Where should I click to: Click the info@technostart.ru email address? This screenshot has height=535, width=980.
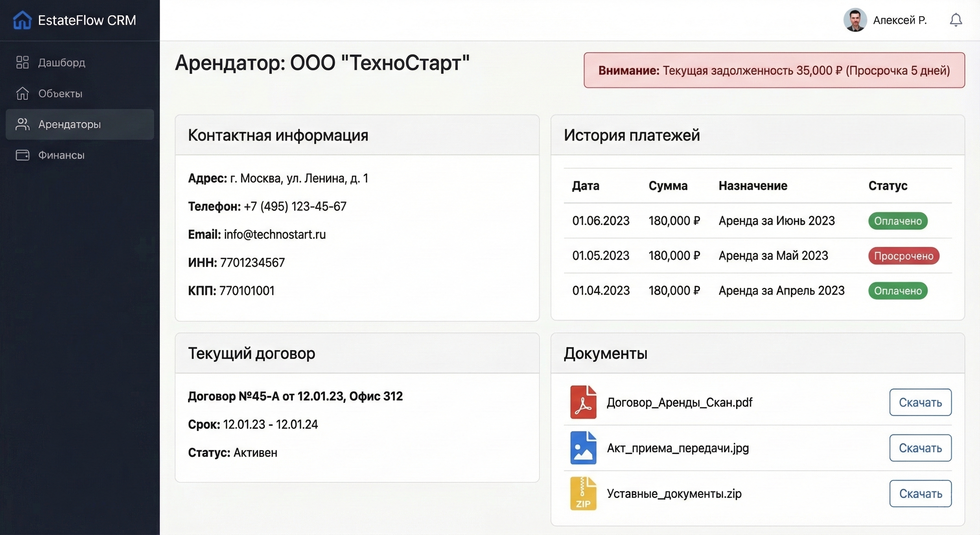pyautogui.click(x=275, y=234)
